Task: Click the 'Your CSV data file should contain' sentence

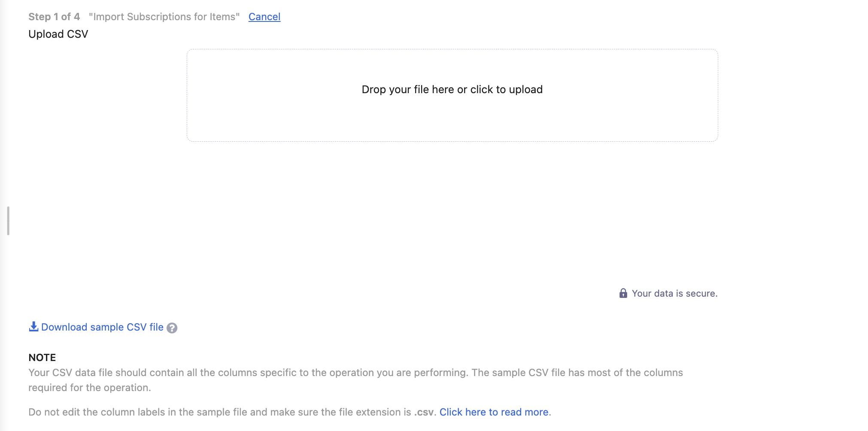Action: click(x=248, y=373)
